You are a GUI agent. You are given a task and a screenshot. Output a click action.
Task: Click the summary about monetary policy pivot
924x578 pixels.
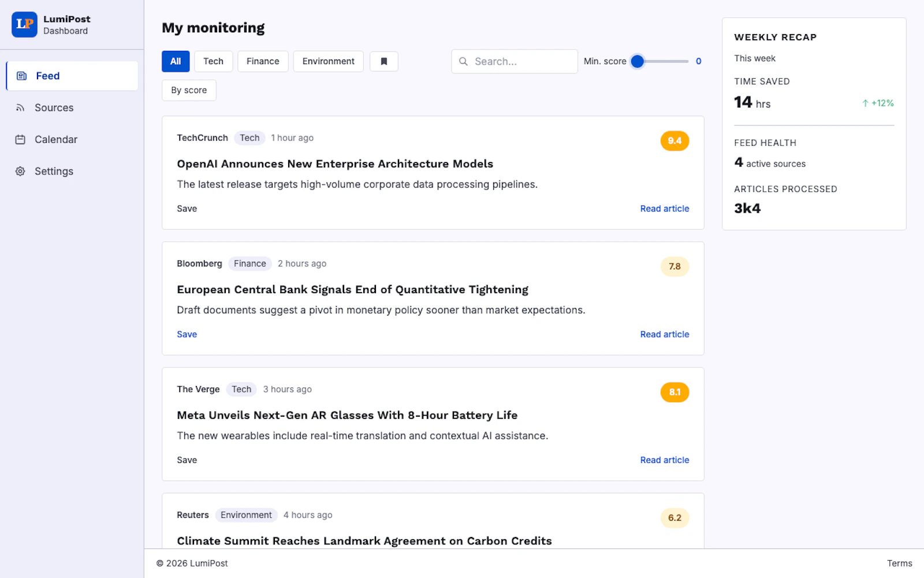click(x=381, y=310)
